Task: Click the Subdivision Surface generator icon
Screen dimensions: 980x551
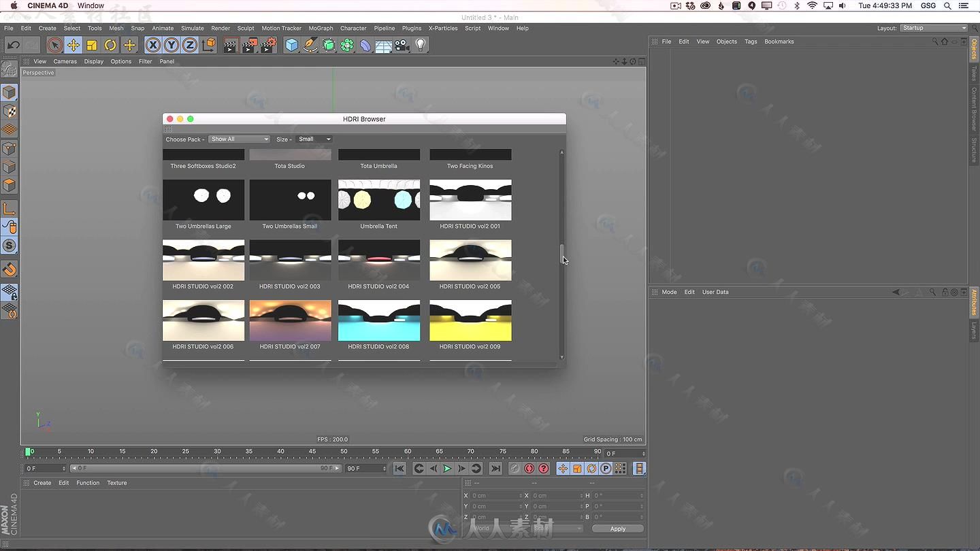Action: (x=329, y=45)
